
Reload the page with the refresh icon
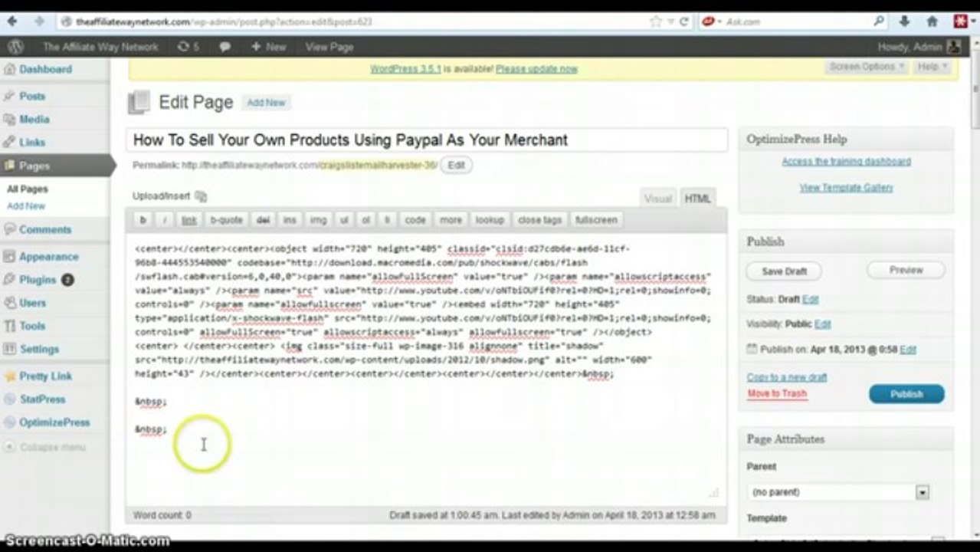[x=684, y=21]
